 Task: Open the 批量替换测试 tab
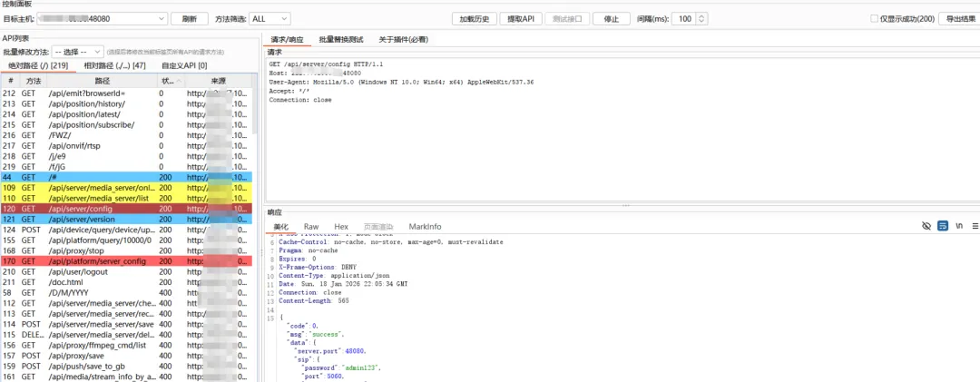[x=341, y=39]
